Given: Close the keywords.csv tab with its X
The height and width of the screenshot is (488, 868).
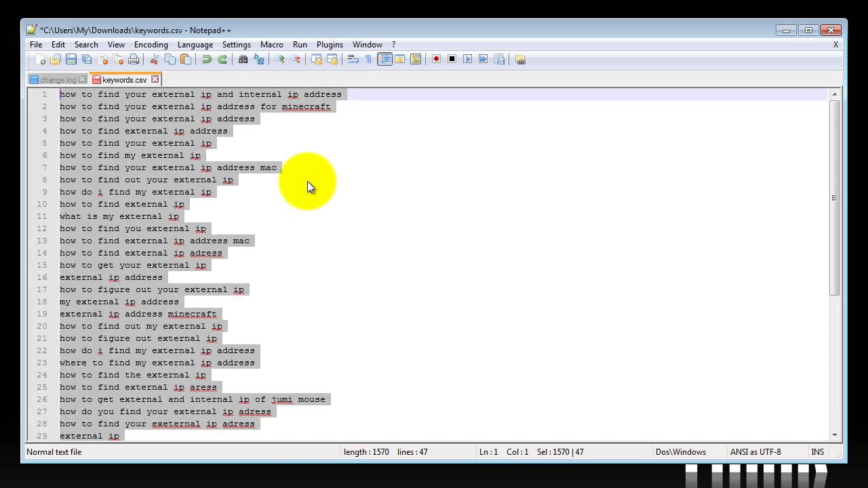Looking at the screenshot, I should pyautogui.click(x=155, y=79).
